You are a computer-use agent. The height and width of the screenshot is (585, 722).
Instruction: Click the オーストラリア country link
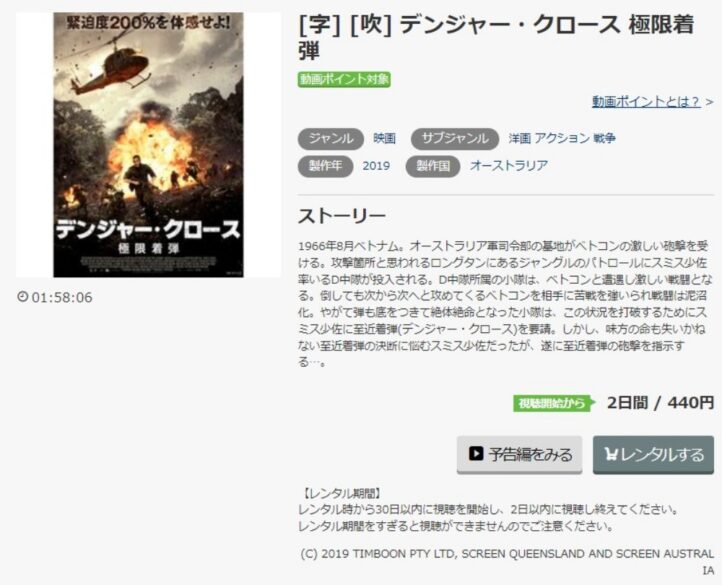509,166
